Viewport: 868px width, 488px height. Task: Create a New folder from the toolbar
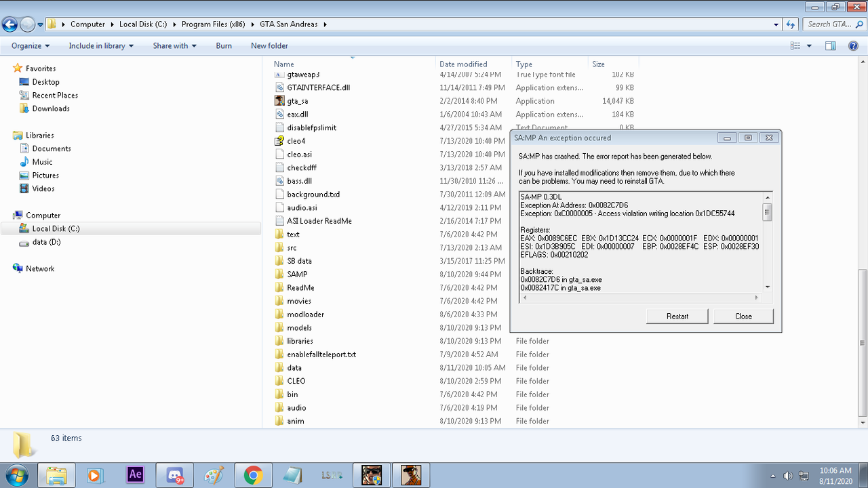click(269, 46)
